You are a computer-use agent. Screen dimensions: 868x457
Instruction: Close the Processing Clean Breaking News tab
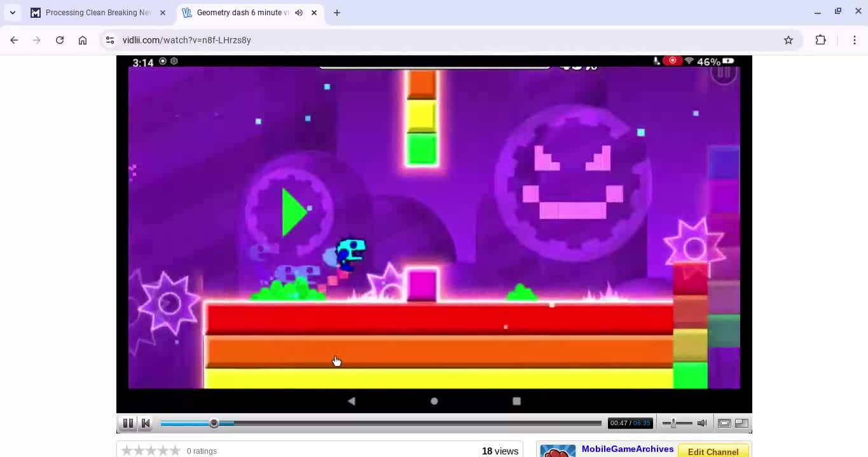[x=162, y=13]
